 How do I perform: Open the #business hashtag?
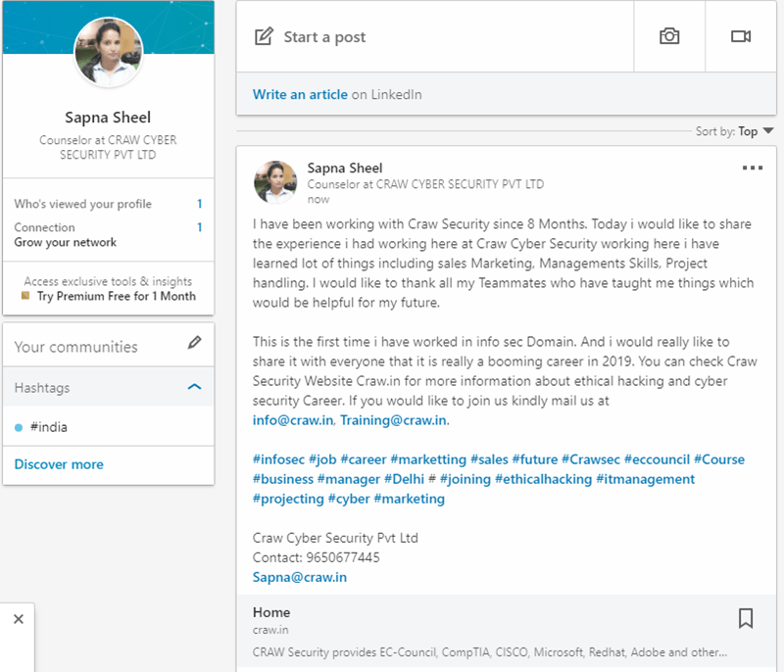pyautogui.click(x=283, y=479)
